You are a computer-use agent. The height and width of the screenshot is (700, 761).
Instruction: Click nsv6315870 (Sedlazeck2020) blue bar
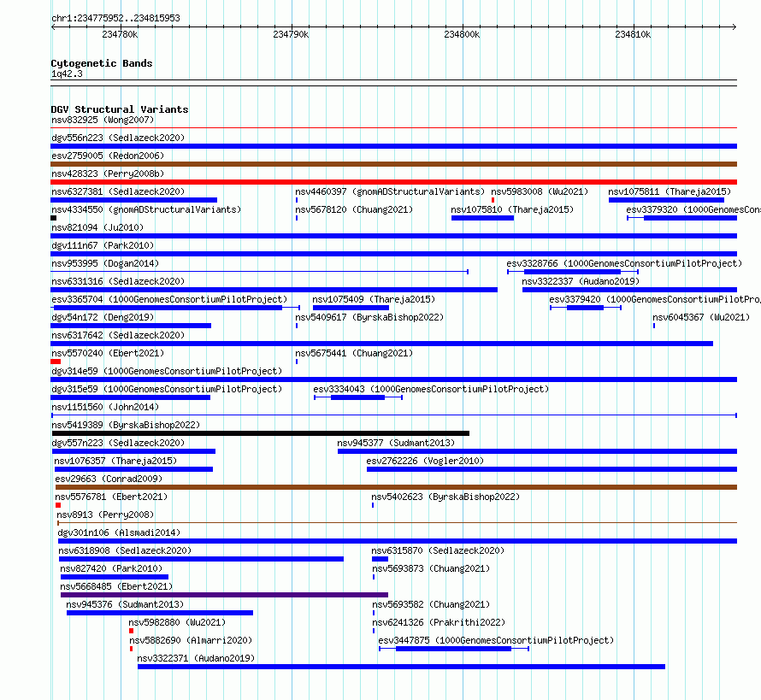point(380,559)
